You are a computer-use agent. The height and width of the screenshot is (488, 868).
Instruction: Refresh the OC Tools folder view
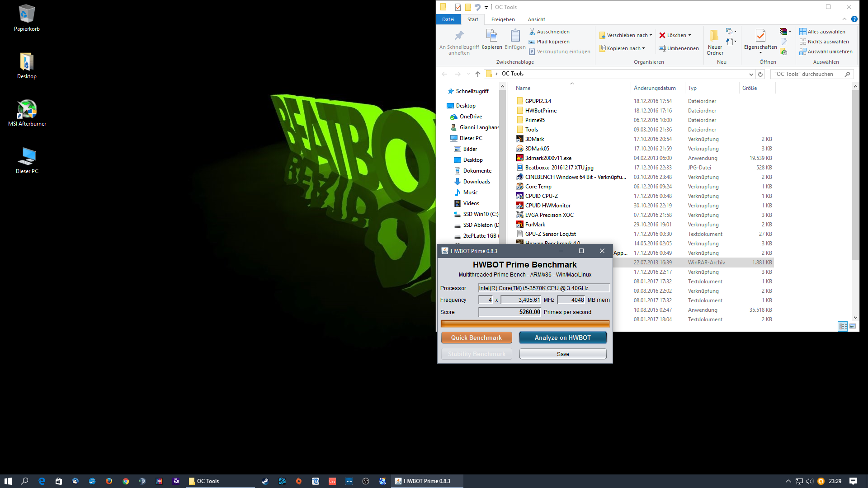(x=760, y=74)
